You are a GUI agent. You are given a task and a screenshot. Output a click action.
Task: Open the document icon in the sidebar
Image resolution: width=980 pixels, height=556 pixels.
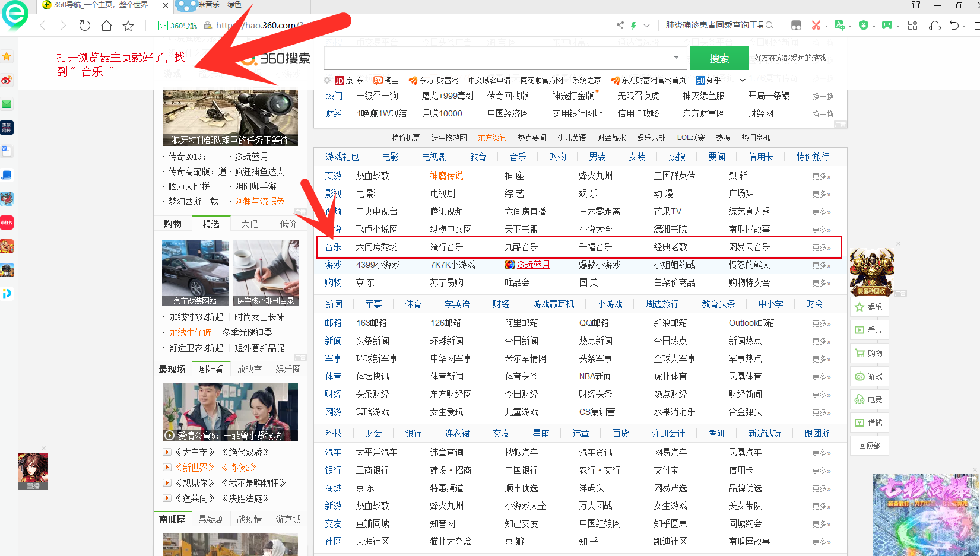tap(7, 151)
